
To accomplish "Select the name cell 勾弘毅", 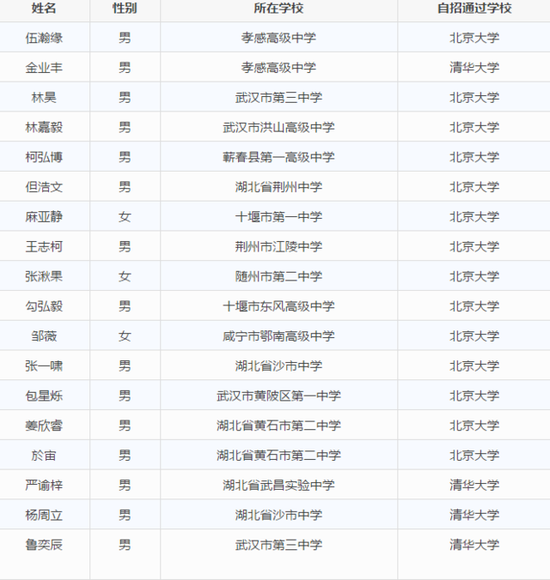I will pos(44,306).
